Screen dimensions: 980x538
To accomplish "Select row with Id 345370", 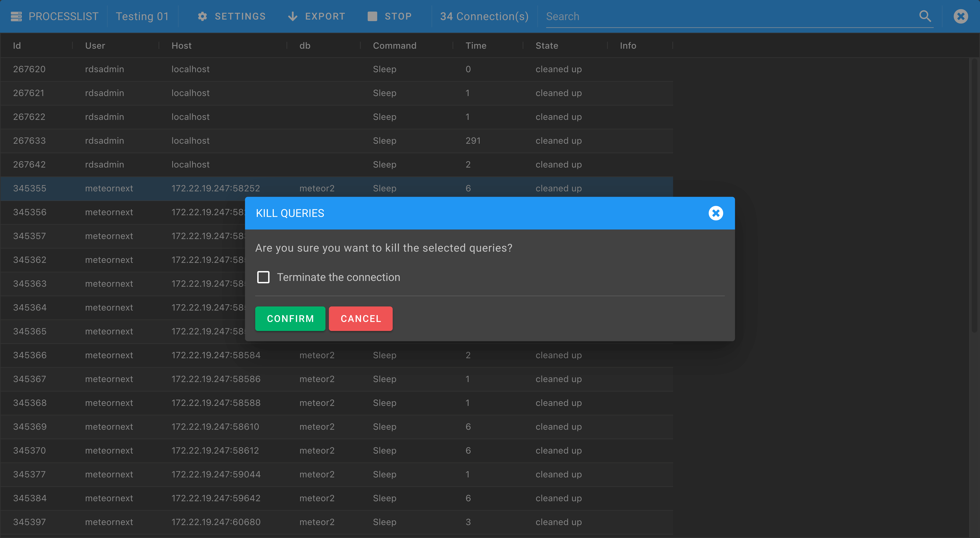I will pyautogui.click(x=337, y=451).
